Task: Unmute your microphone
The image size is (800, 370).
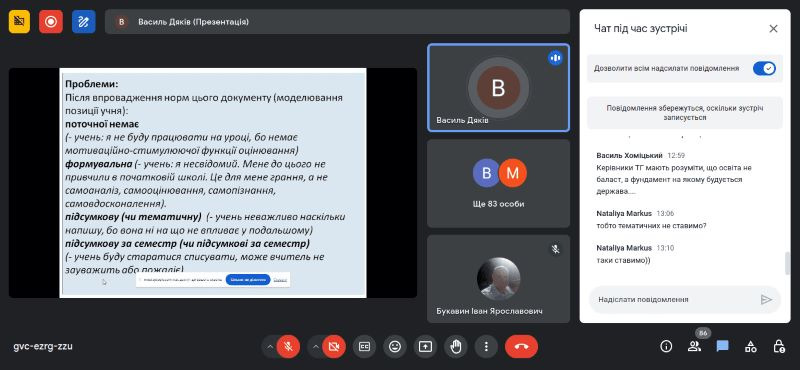Action: coord(288,347)
